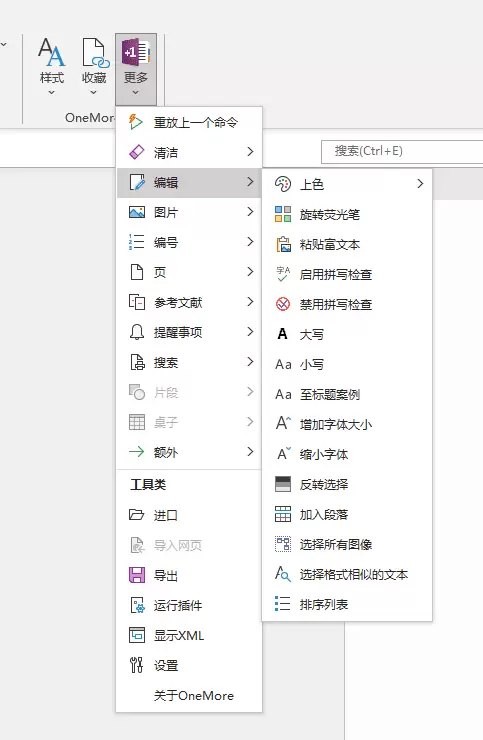Expand the 上色 submenu arrow
Screen dimensions: 483x740
420,184
